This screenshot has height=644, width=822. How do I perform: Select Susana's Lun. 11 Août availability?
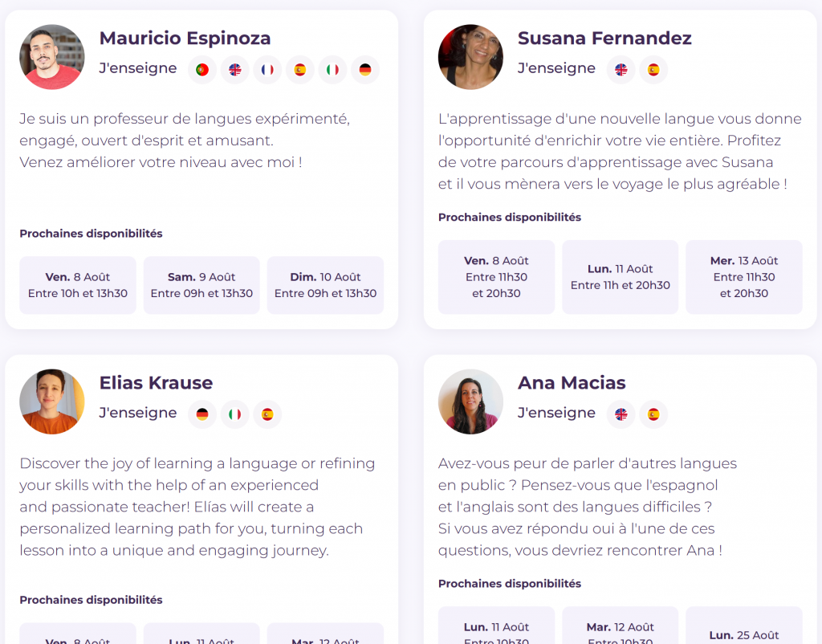pyautogui.click(x=620, y=277)
